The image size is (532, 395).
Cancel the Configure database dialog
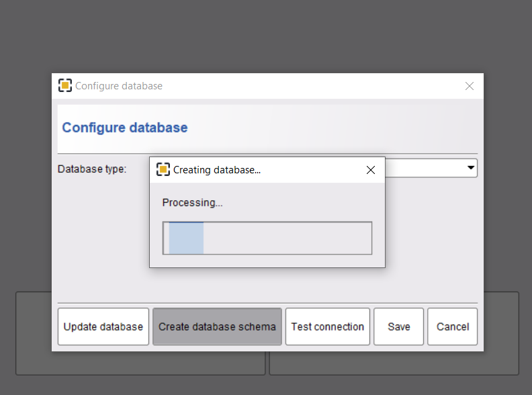[452, 326]
